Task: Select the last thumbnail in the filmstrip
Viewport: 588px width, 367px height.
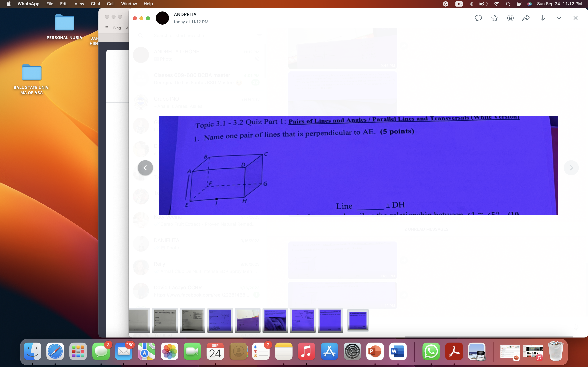Action: pos(358,320)
